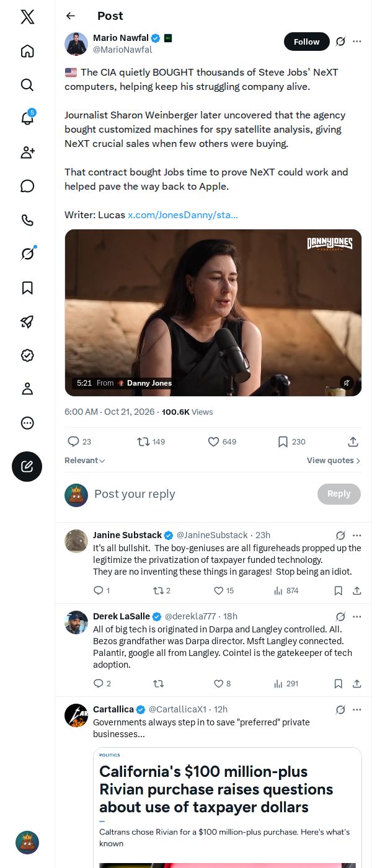
Task: Expand the Relevant replies sort dropdown
Action: point(85,461)
